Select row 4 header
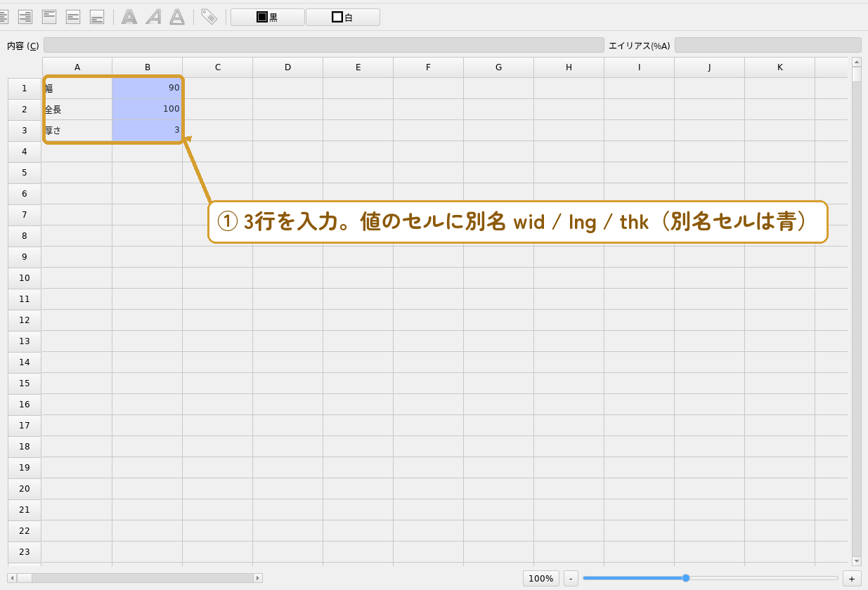 25,152
